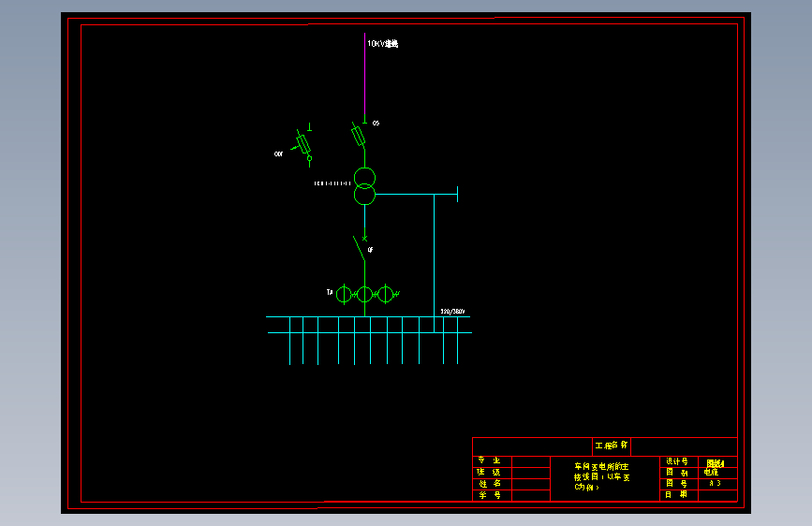Select the detached fuse symbol on the left
This screenshot has width=812, height=526.
coord(303,144)
